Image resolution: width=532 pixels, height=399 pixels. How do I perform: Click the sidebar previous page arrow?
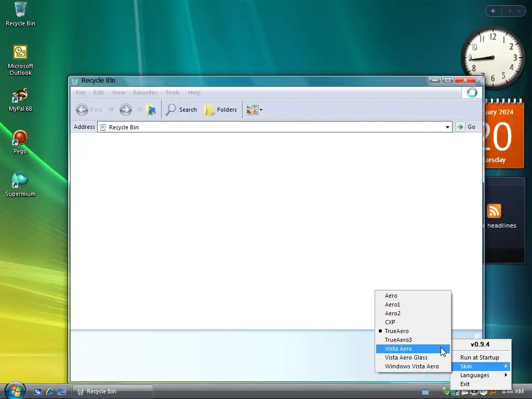509,11
